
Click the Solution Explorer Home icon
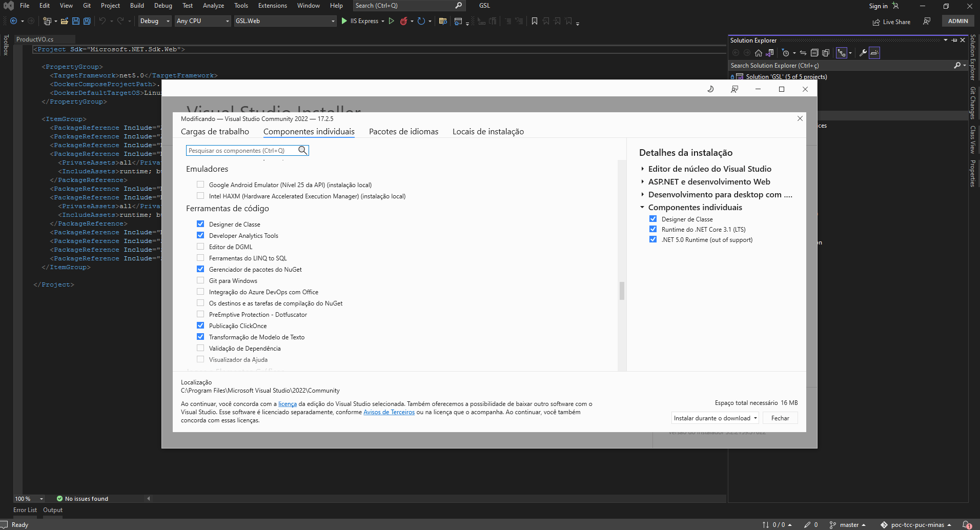click(759, 53)
